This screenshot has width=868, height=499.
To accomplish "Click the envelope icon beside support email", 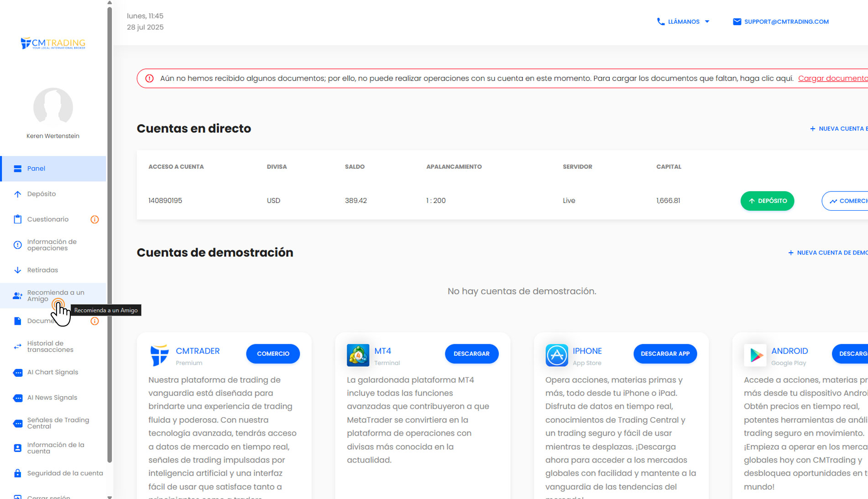I will pyautogui.click(x=737, y=21).
